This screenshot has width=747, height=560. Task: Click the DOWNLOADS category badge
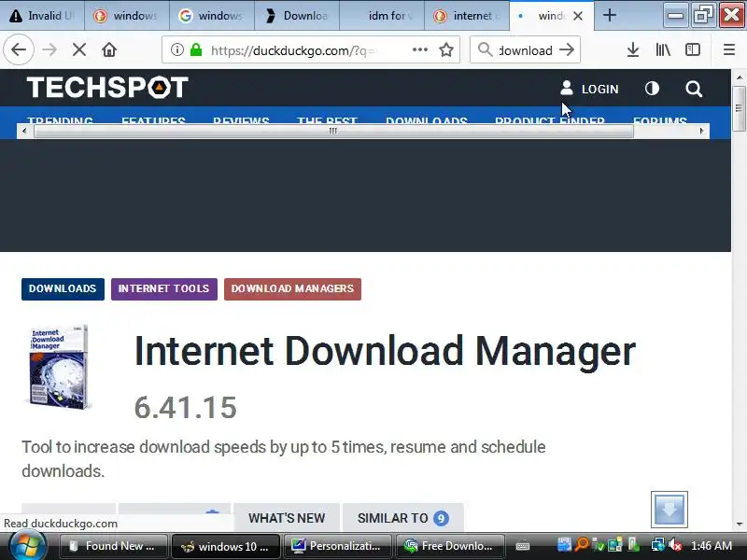click(x=63, y=289)
